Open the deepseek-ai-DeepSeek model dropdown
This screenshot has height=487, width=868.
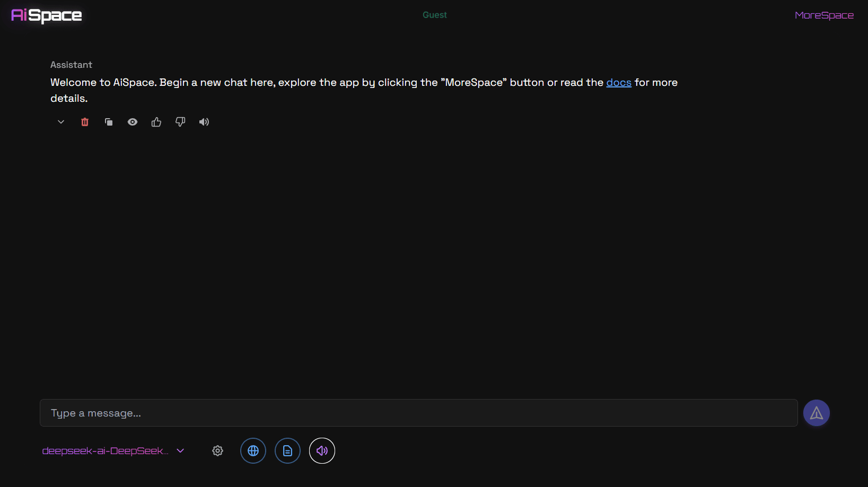click(x=113, y=451)
